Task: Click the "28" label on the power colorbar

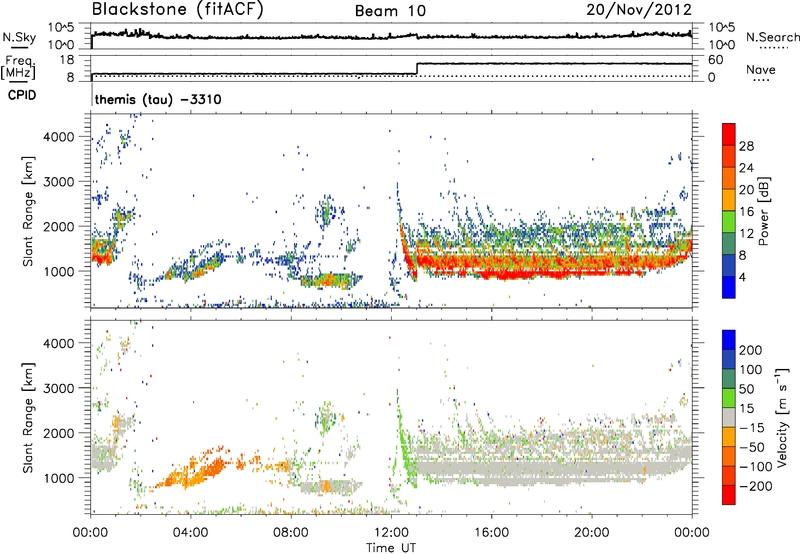Action: pyautogui.click(x=746, y=146)
